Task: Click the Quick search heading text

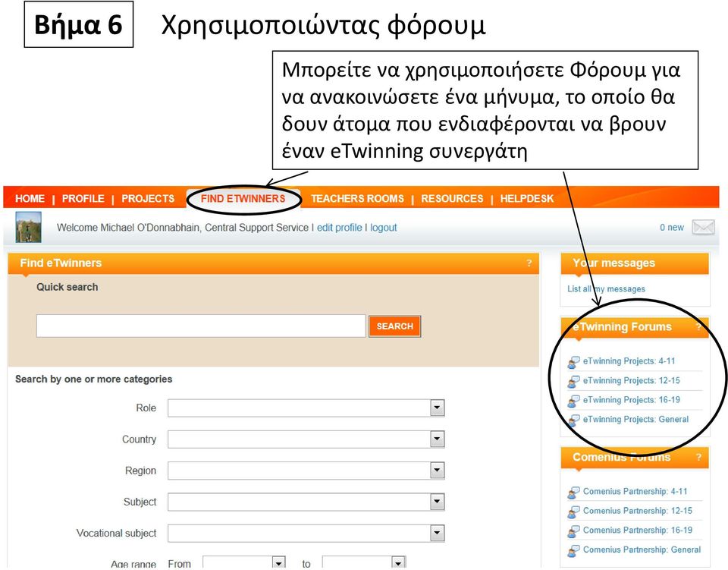Action: tap(67, 287)
